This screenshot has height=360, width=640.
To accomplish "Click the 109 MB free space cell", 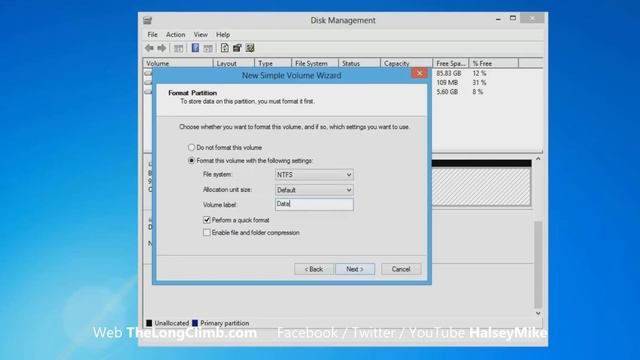I will [x=447, y=83].
